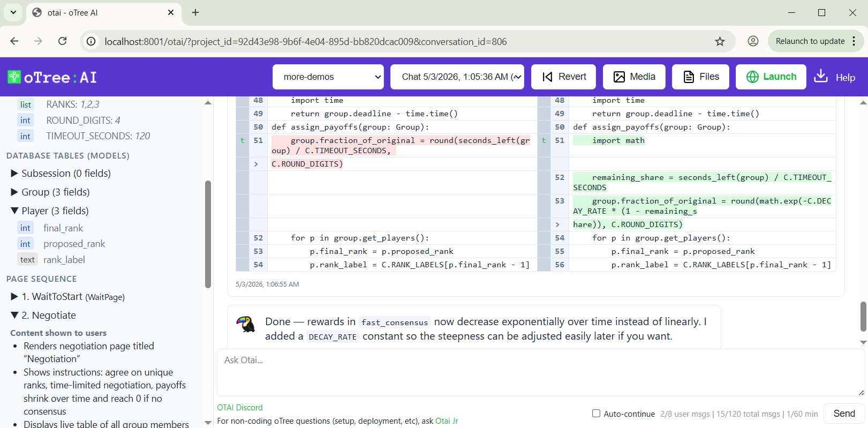
Task: Click the browser address bar URL
Action: click(305, 41)
